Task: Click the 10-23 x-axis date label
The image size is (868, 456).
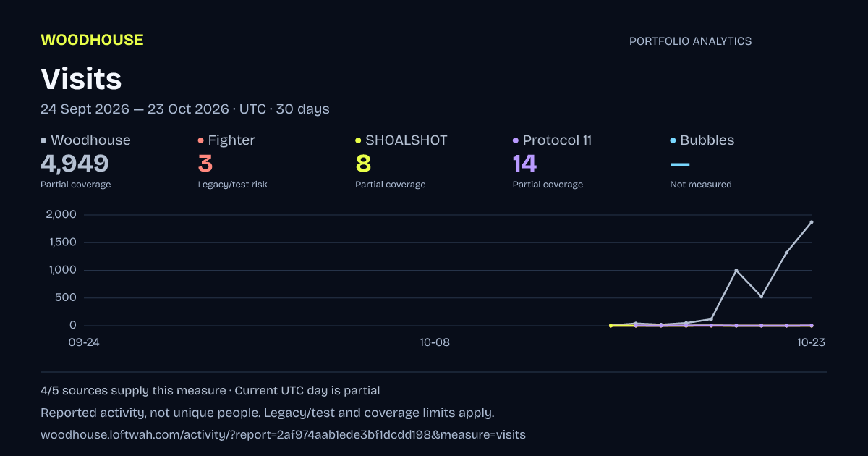Action: (811, 342)
